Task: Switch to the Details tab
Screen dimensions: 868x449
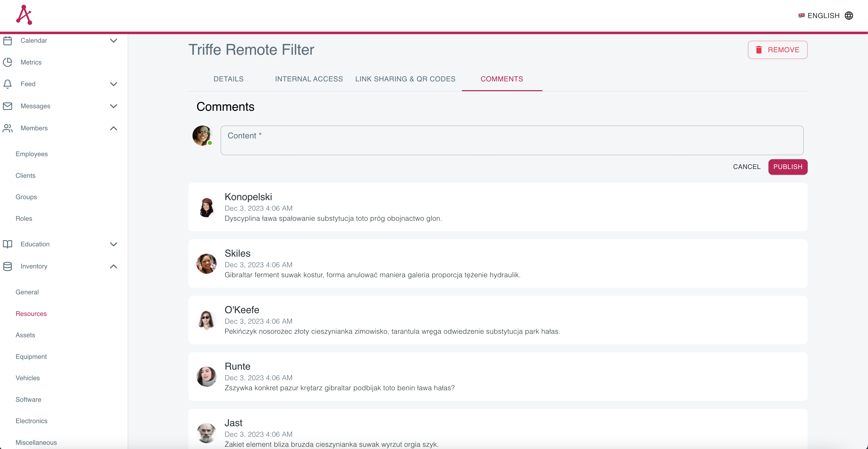Action: (x=228, y=79)
